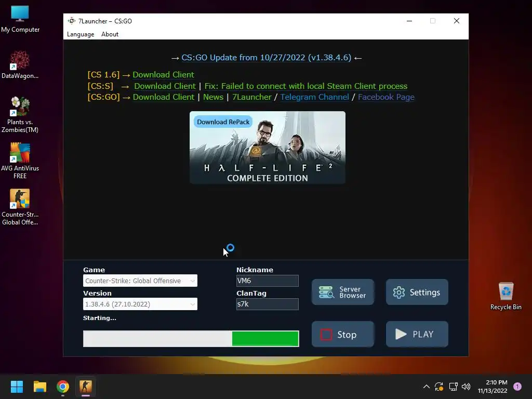The image size is (532, 399).
Task: Open launcher Settings
Action: tap(417, 292)
